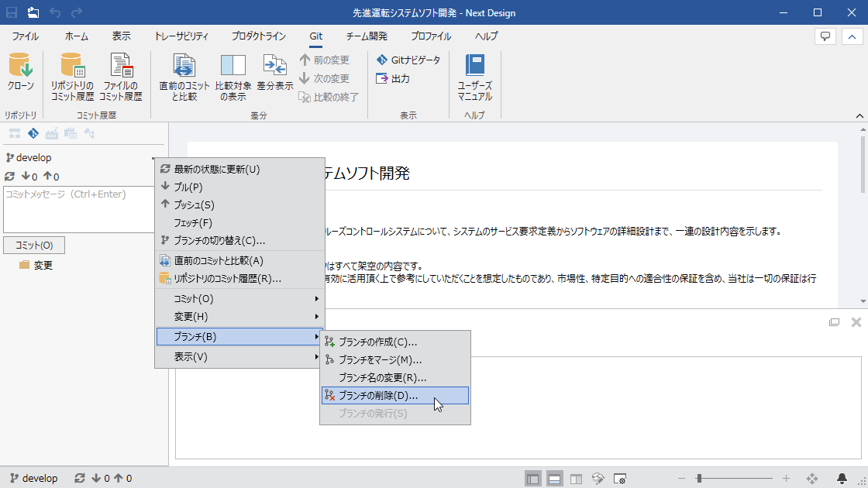
Task: Choose ブランチの作成(C)... in submenu
Action: tap(395, 342)
